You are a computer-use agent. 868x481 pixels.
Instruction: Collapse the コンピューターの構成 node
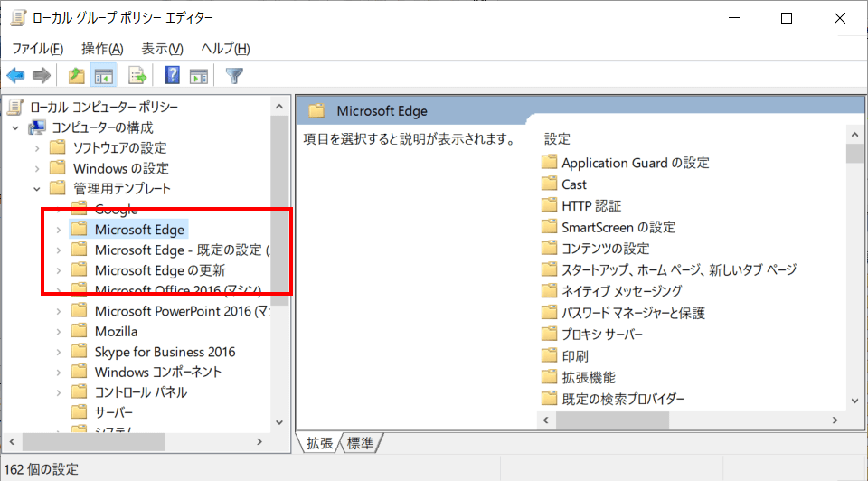(x=15, y=127)
